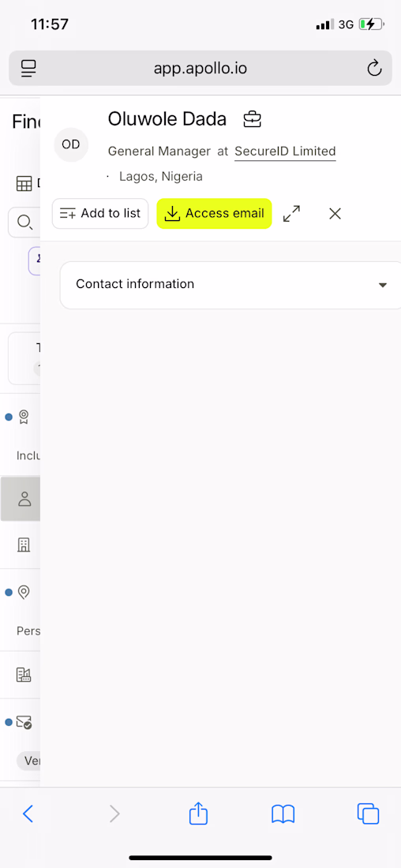Tap the app.apollo.io address bar
The image size is (401, 868).
tap(200, 69)
